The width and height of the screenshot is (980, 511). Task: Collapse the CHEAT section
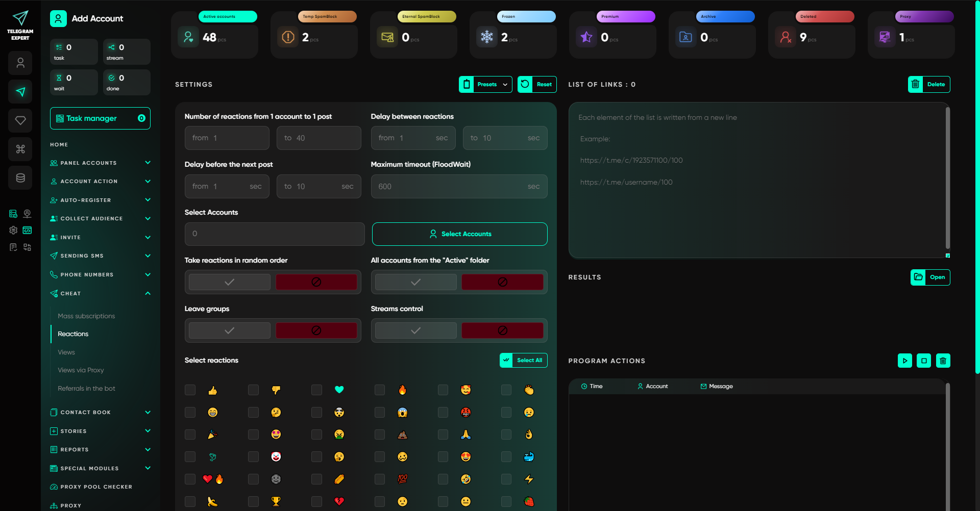click(100, 293)
